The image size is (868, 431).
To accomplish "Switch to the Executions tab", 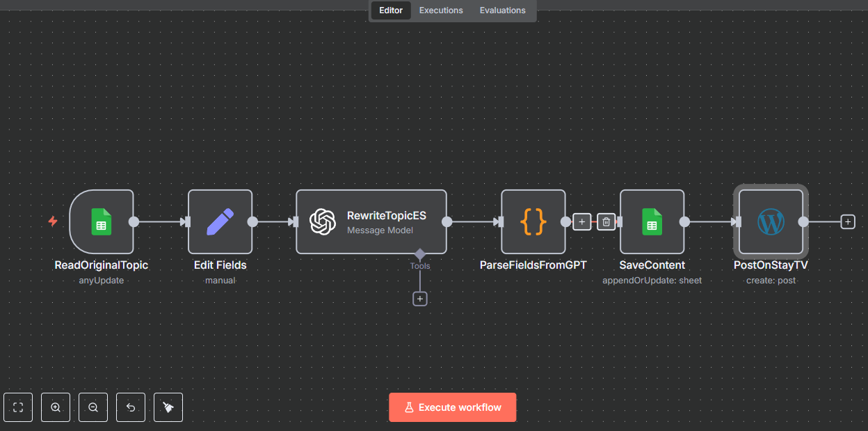I will coord(441,10).
